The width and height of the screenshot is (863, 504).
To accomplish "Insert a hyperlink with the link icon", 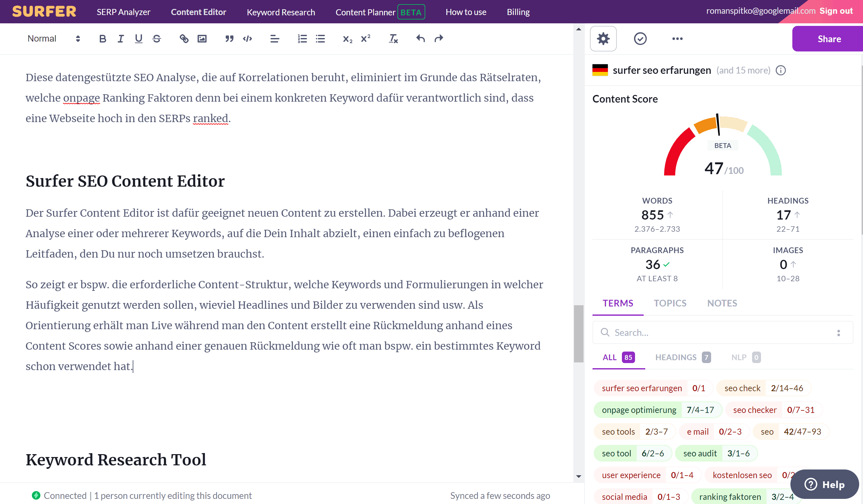I will pyautogui.click(x=184, y=39).
